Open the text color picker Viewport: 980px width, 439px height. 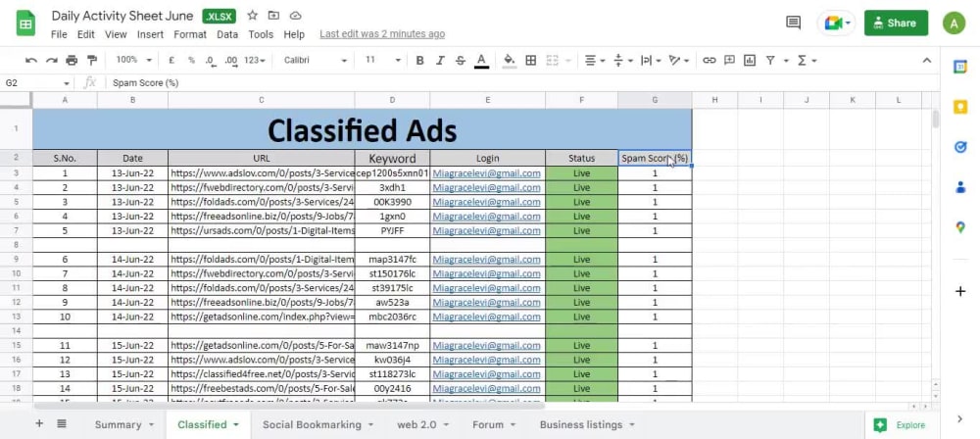(481, 61)
